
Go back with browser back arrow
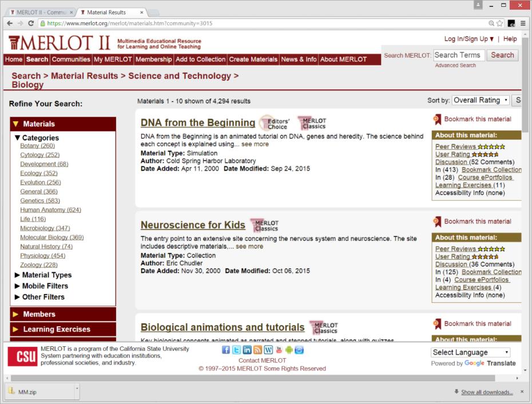[x=10, y=23]
